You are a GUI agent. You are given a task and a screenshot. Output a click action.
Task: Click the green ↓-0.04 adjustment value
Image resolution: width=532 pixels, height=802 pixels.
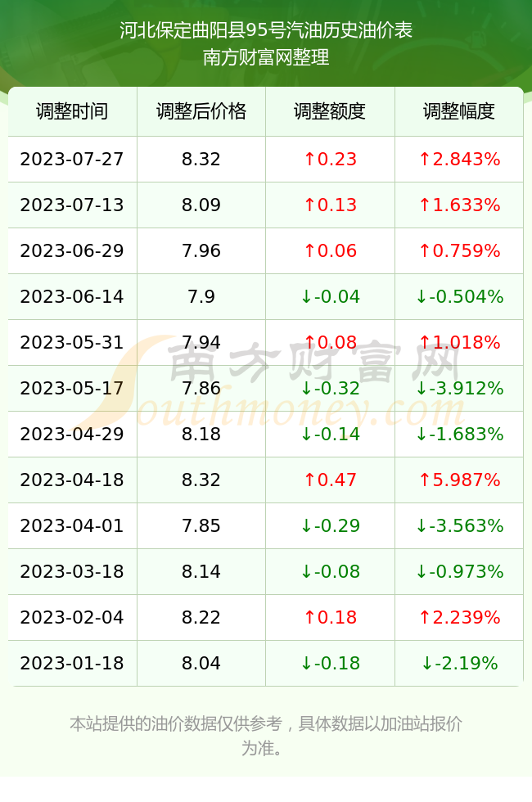pyautogui.click(x=330, y=296)
